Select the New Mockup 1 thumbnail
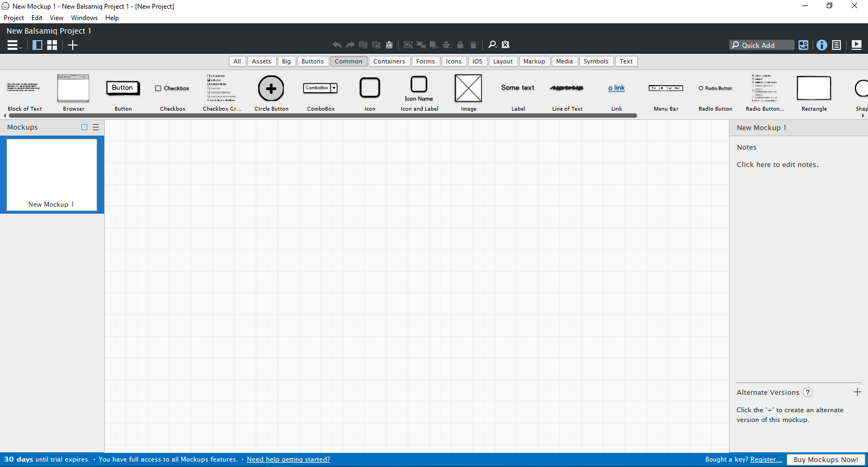This screenshot has height=467, width=868. [x=52, y=174]
